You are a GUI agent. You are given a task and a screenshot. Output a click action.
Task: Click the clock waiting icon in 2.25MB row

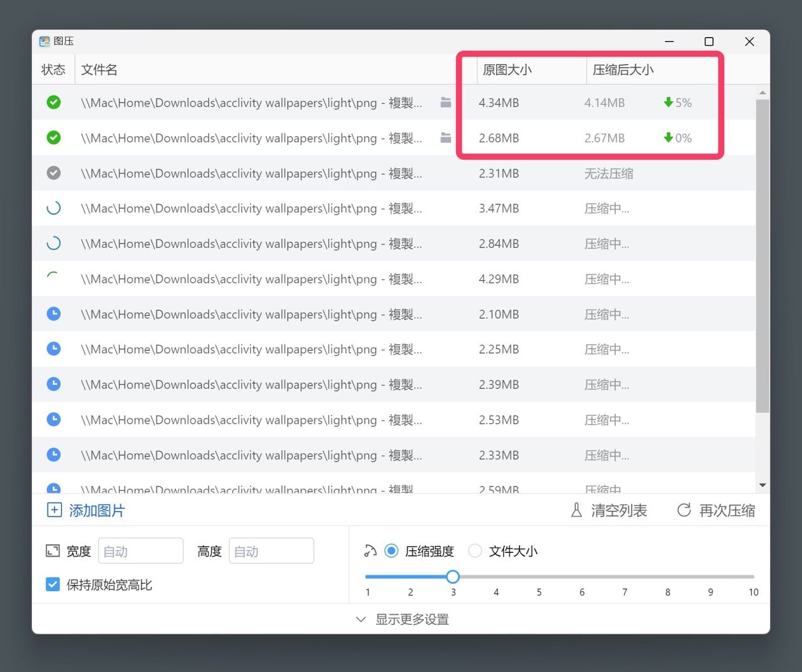click(54, 349)
